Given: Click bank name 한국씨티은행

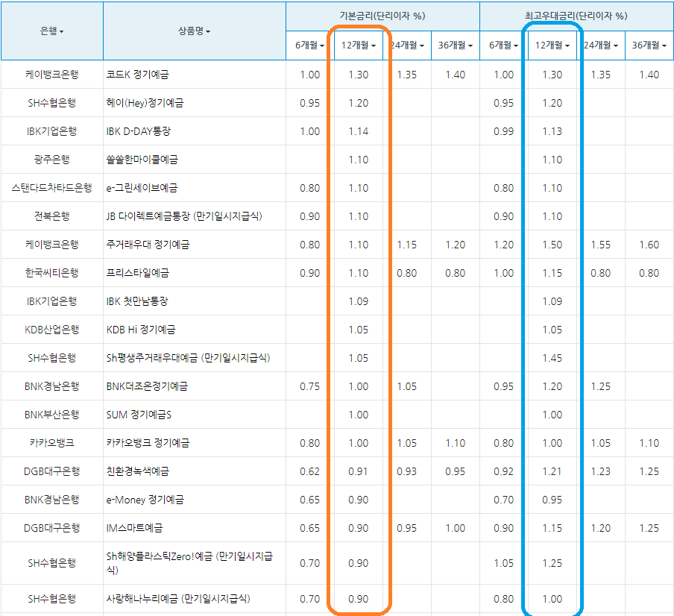Looking at the screenshot, I should tap(51, 273).
